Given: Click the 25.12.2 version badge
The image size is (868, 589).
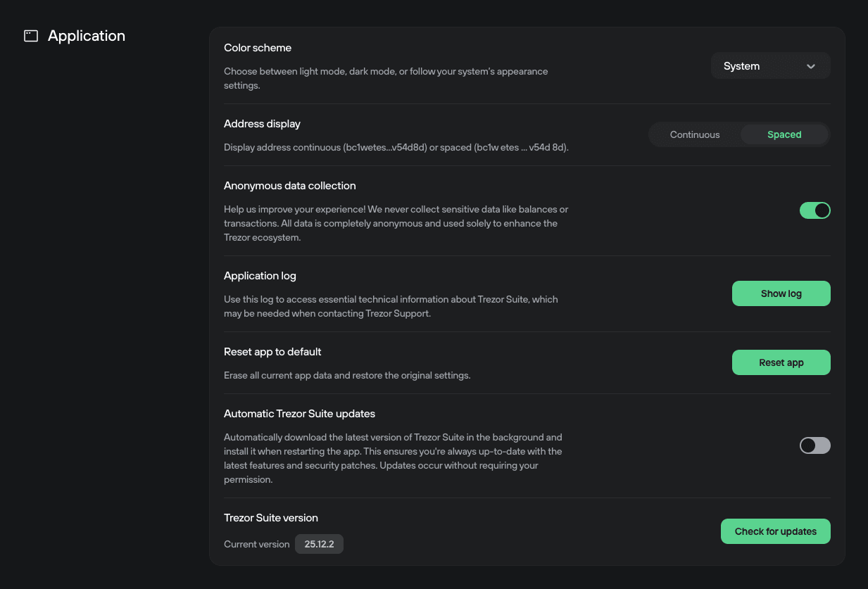Looking at the screenshot, I should [319, 544].
